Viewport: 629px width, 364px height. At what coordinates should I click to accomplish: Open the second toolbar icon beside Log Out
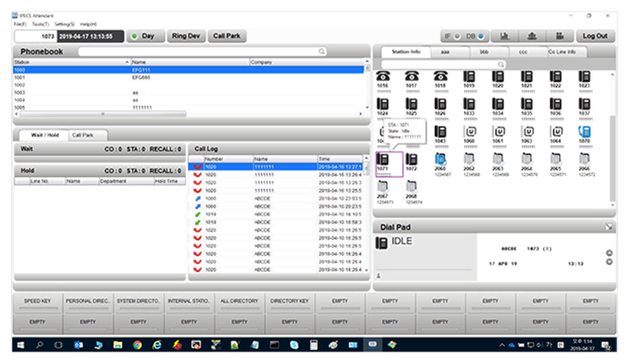[x=532, y=36]
